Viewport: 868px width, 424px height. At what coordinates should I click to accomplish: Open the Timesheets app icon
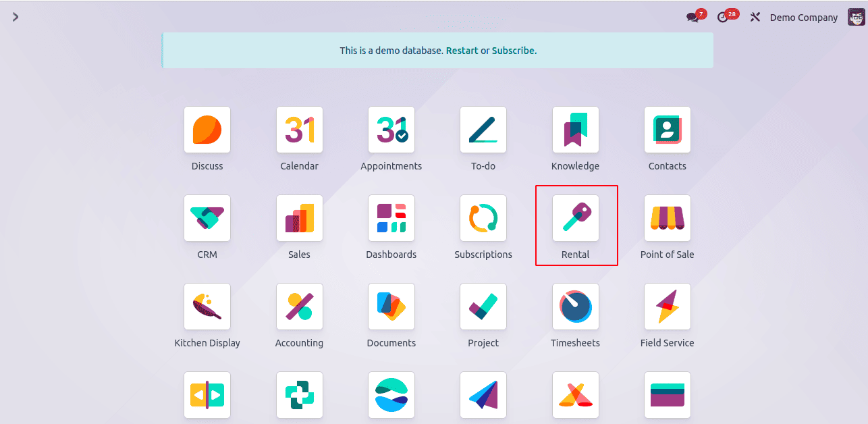tap(575, 307)
